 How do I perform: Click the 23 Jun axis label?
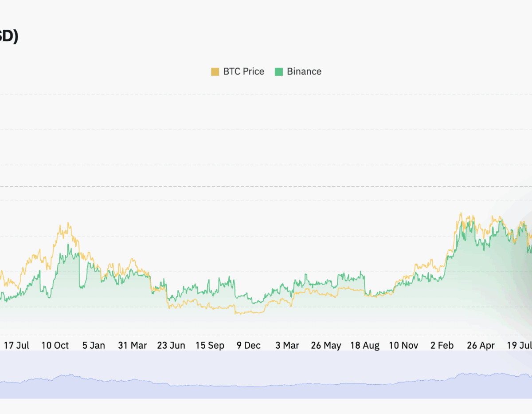(x=171, y=345)
